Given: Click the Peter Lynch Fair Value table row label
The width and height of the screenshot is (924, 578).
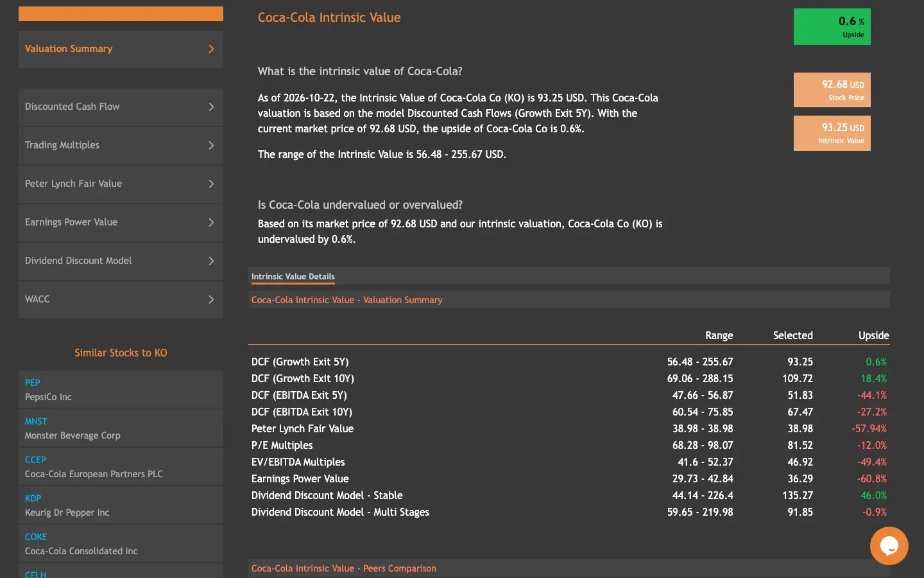Looking at the screenshot, I should 302,428.
